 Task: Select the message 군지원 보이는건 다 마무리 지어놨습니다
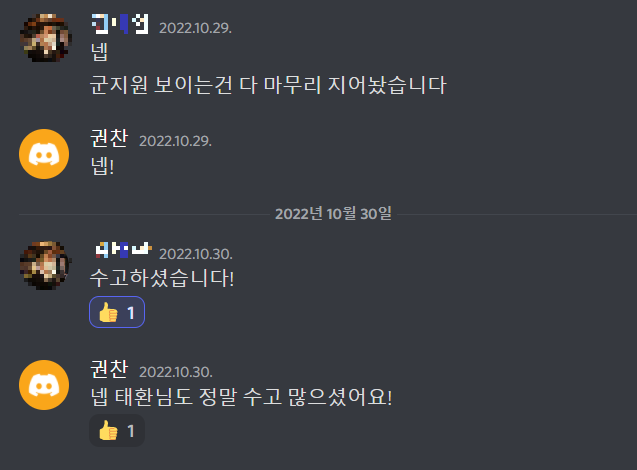point(268,85)
